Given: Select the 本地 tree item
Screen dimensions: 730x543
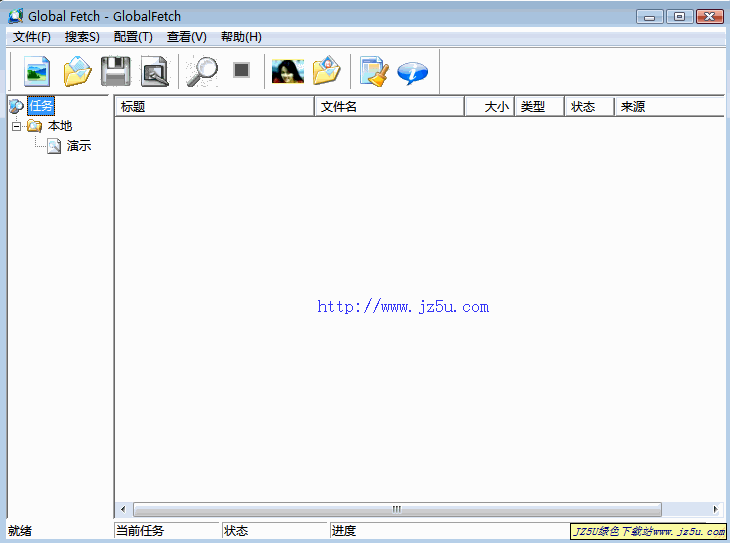Looking at the screenshot, I should pos(60,126).
